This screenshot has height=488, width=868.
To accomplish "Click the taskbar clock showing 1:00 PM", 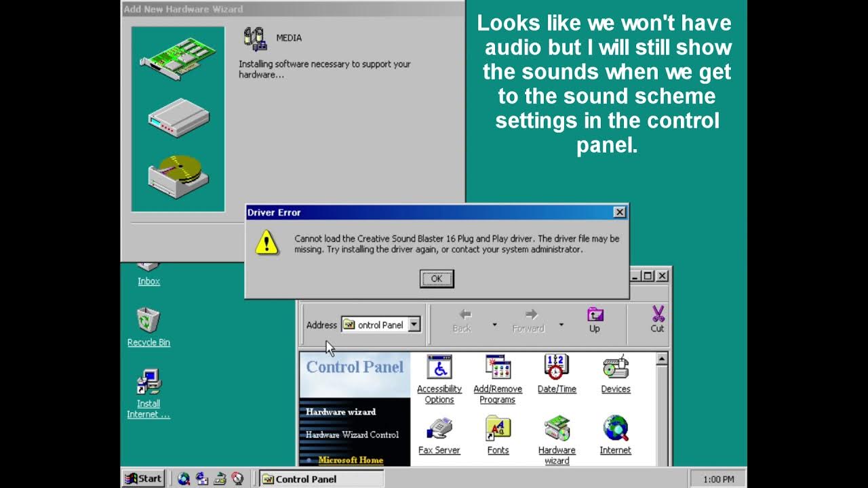I will 718,479.
